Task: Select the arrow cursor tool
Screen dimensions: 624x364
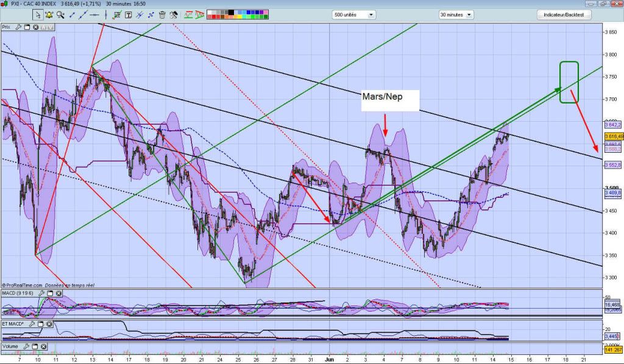Action: pos(38,15)
